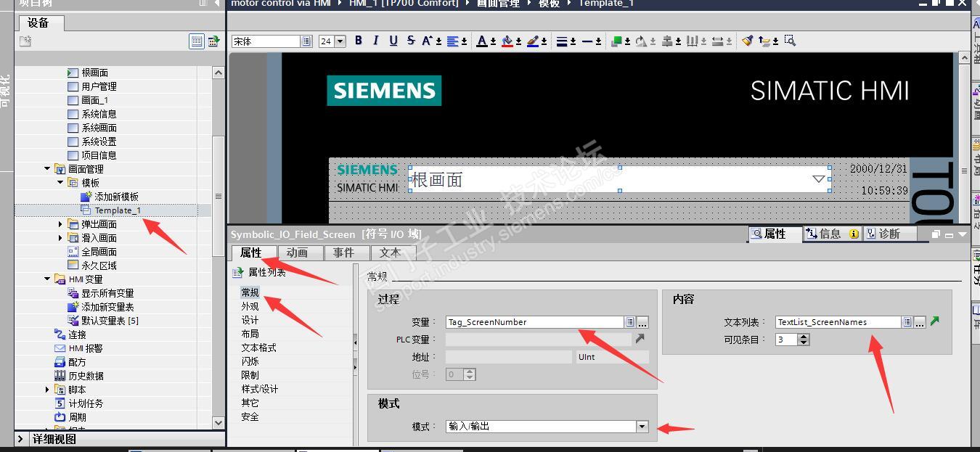The width and height of the screenshot is (980, 452).
Task: Click the zoom selection magnifier icon
Action: pos(790,41)
